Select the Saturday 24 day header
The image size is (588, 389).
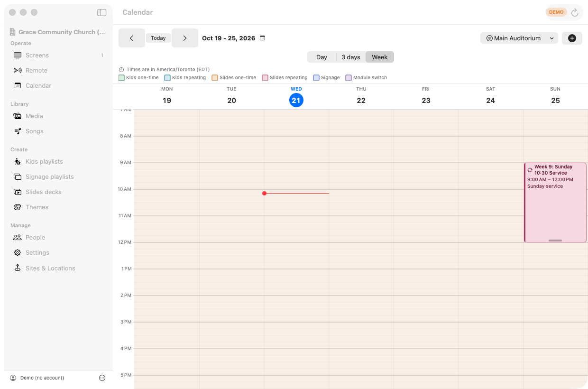coord(491,96)
